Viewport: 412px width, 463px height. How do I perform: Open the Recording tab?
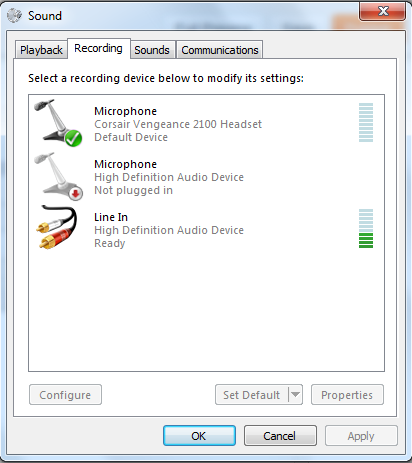(x=98, y=48)
